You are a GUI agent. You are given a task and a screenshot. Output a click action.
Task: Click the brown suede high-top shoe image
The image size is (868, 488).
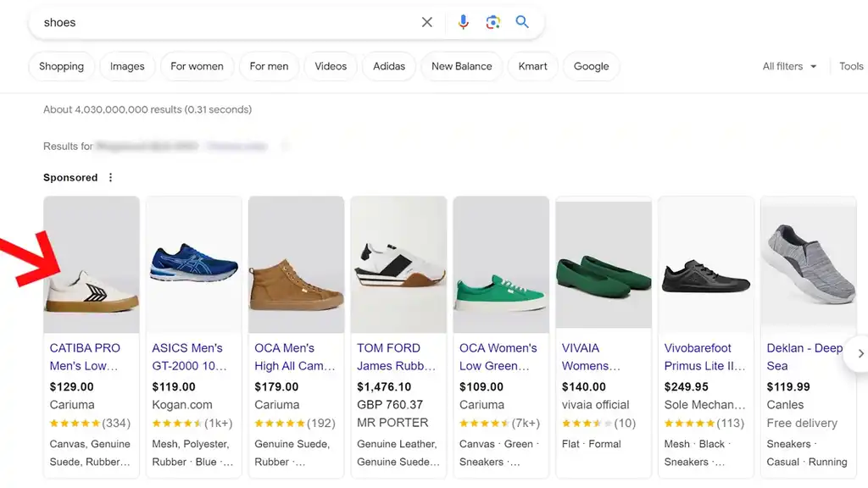[296, 264]
